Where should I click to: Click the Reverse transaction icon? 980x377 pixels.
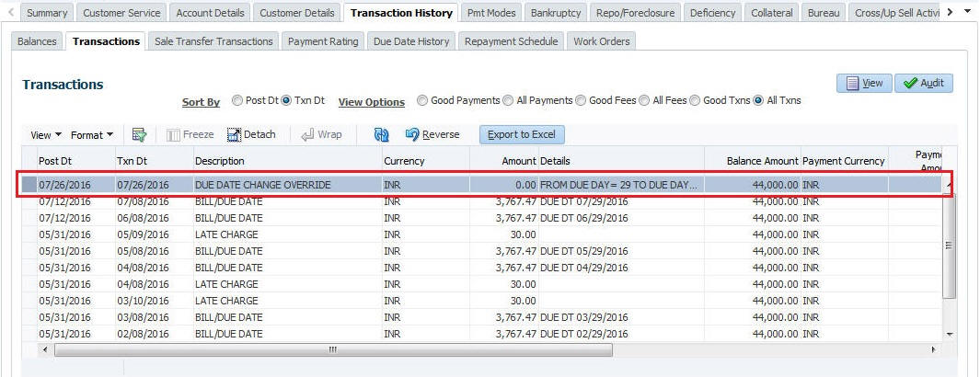pyautogui.click(x=412, y=134)
